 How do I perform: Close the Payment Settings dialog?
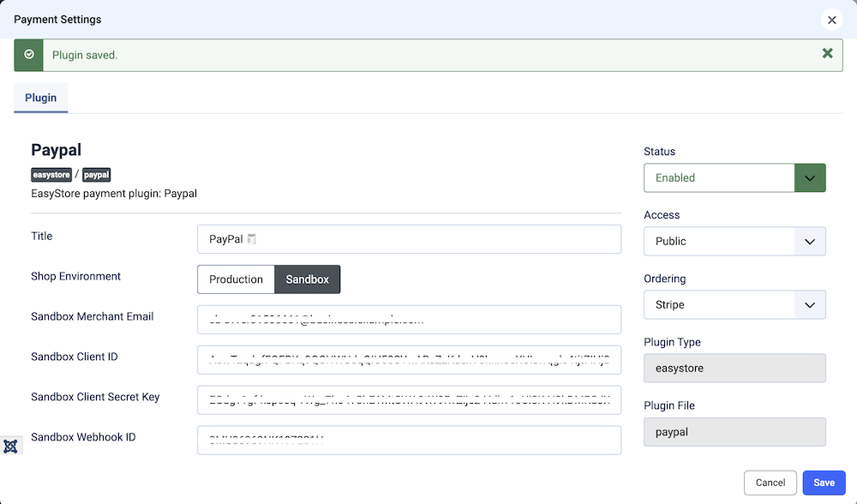(x=830, y=20)
